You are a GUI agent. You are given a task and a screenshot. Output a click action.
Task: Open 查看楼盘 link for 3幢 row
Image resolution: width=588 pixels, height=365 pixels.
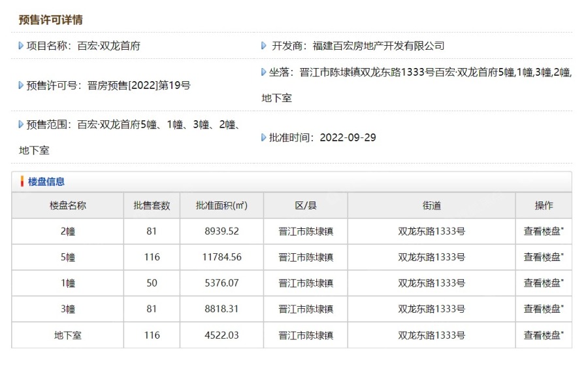click(x=544, y=309)
